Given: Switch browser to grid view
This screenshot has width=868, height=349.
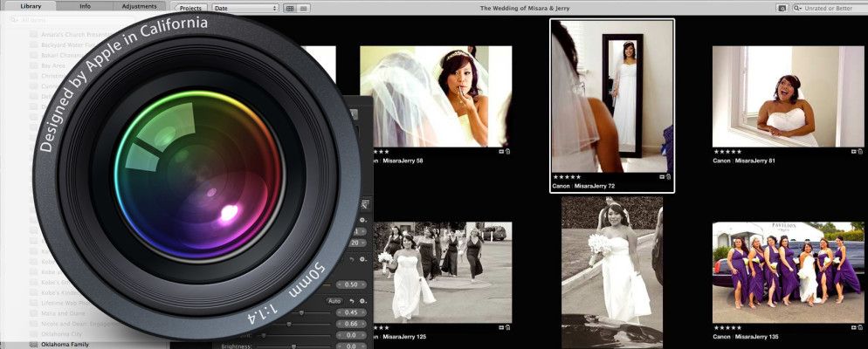Looking at the screenshot, I should click(290, 9).
